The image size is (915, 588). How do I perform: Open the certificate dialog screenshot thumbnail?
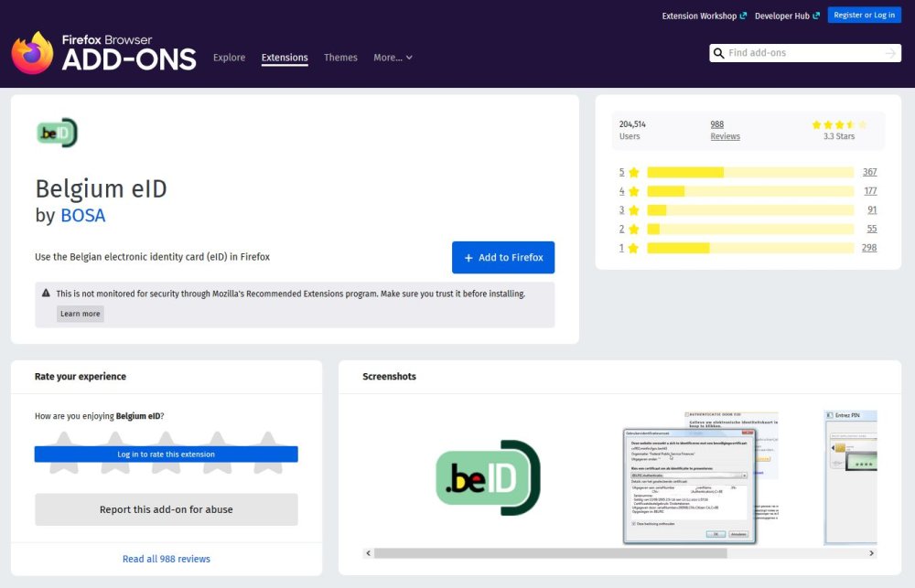click(x=700, y=477)
